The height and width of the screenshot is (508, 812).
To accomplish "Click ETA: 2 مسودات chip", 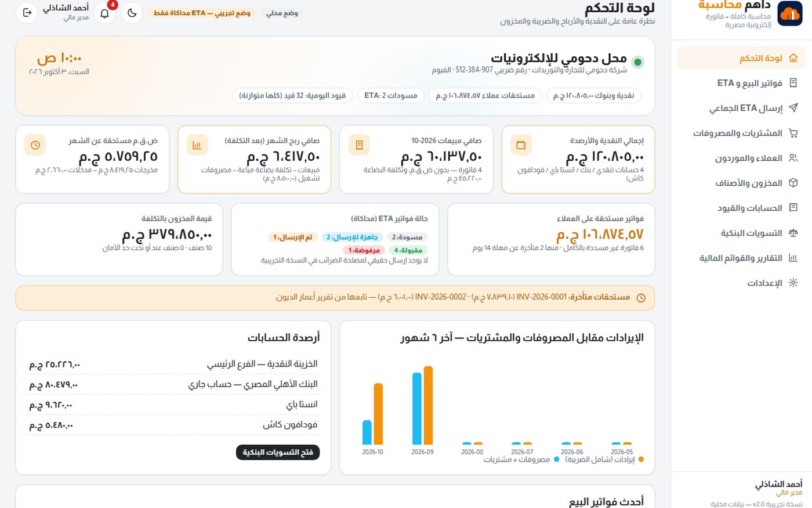I will click(x=391, y=95).
